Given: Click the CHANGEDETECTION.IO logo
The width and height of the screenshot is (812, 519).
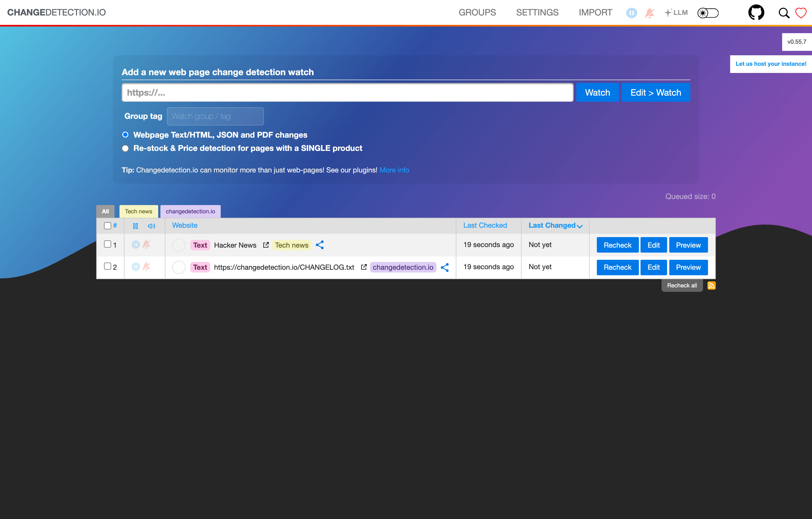Looking at the screenshot, I should [x=56, y=12].
